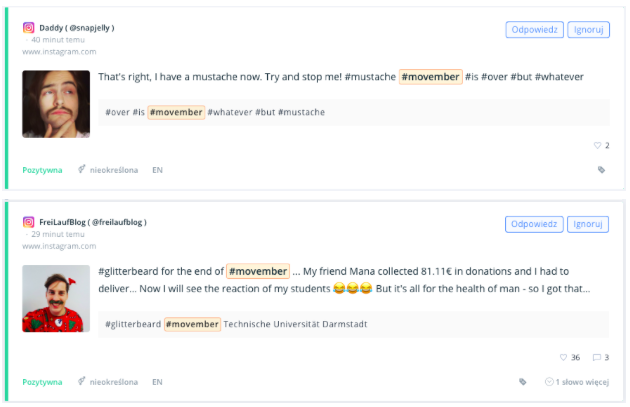Click the tag icon on Daddy's post
Image resolution: width=630 pixels, height=407 pixels.
pos(601,170)
